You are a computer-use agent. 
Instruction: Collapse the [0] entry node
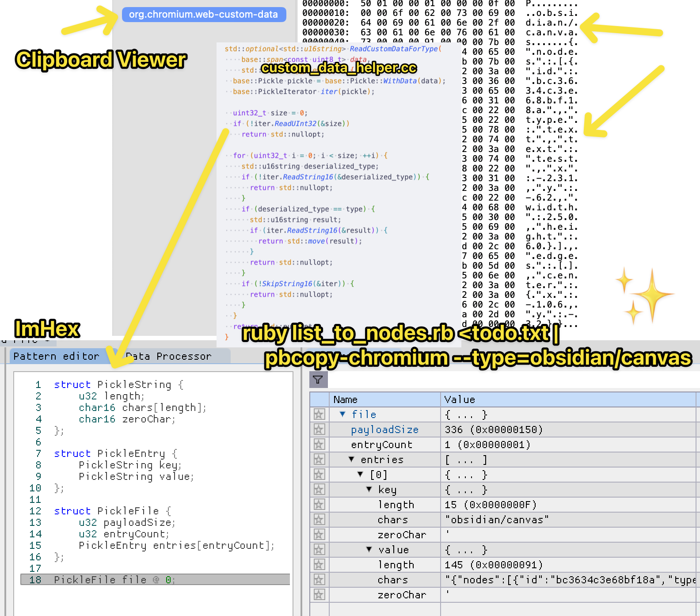pyautogui.click(x=360, y=474)
